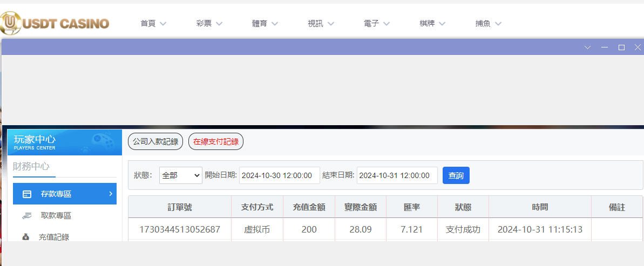Click the withdrawal area hand icon

pos(27,216)
